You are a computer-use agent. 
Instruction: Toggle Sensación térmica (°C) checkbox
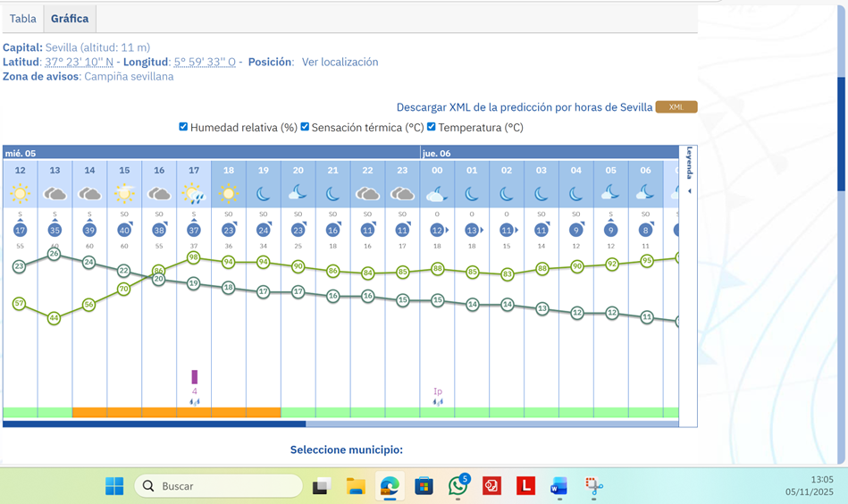(x=305, y=127)
